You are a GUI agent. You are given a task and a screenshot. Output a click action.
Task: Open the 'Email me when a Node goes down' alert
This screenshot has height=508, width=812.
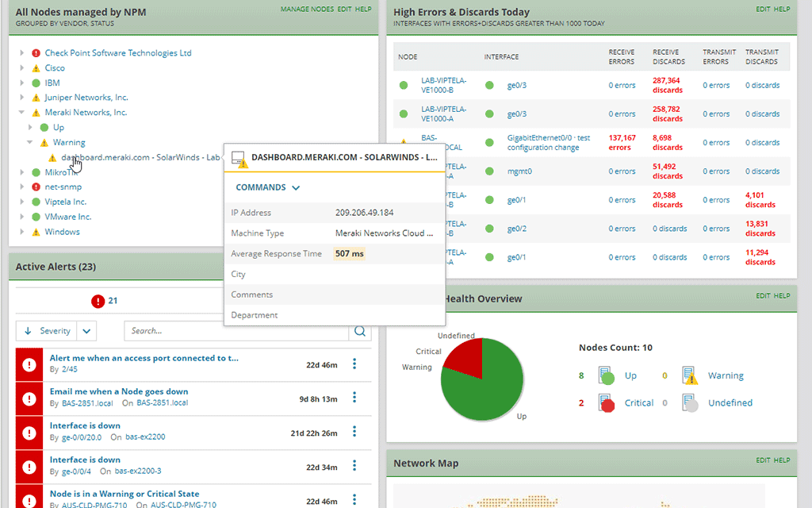119,391
